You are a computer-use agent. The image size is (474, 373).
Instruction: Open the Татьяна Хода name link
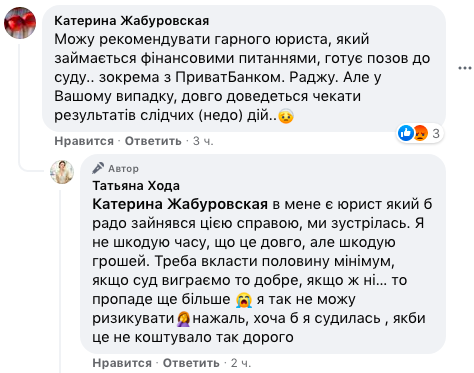click(136, 186)
